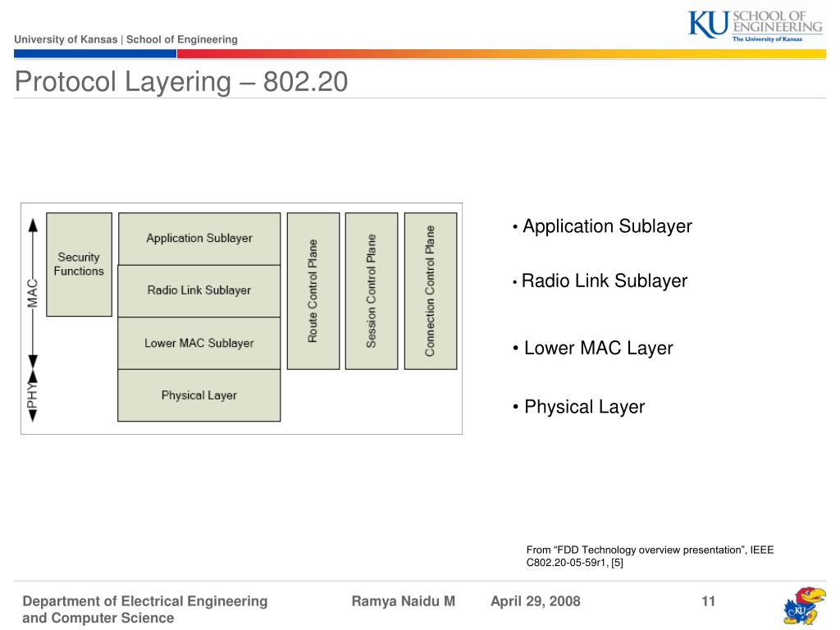Select the Lower MAC Sublayer diagram box

(199, 343)
